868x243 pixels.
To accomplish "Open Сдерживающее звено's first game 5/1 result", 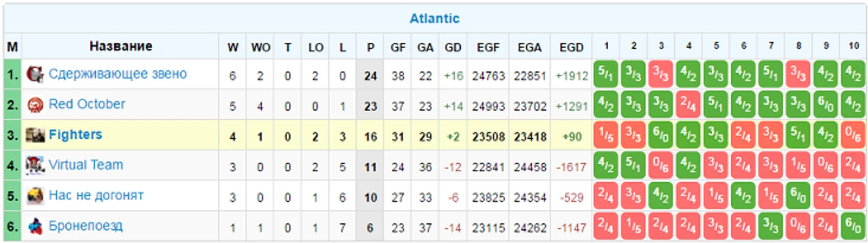I will coord(606,74).
